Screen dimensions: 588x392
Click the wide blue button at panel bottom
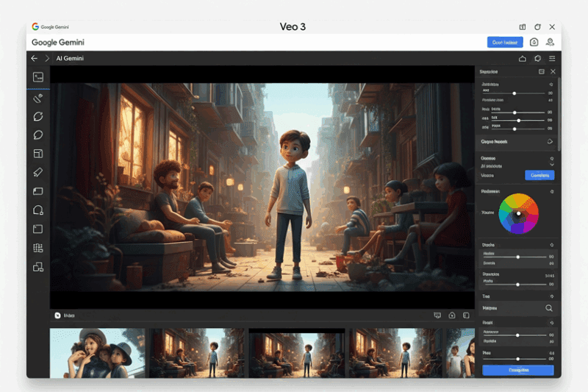click(x=518, y=370)
